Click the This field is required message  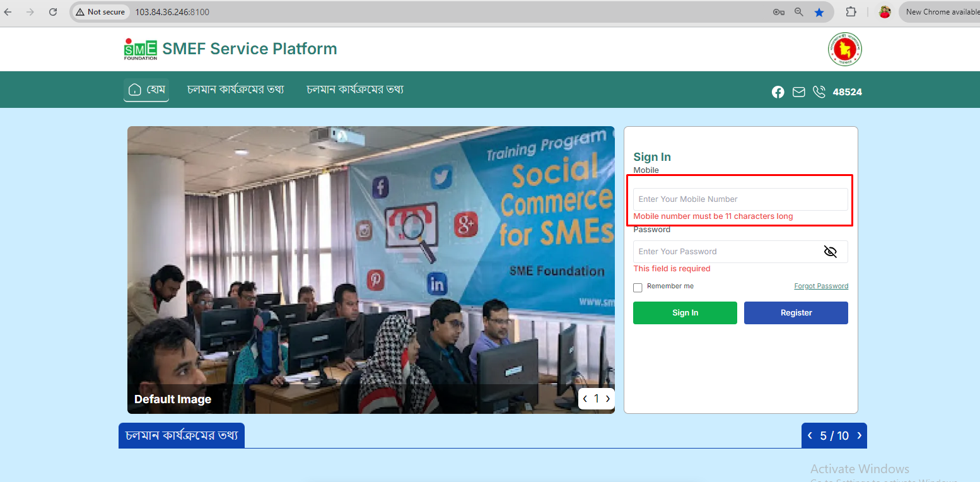(672, 269)
